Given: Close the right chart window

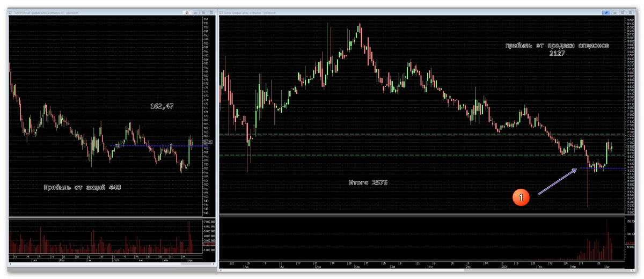Looking at the screenshot, I should pyautogui.click(x=630, y=13).
